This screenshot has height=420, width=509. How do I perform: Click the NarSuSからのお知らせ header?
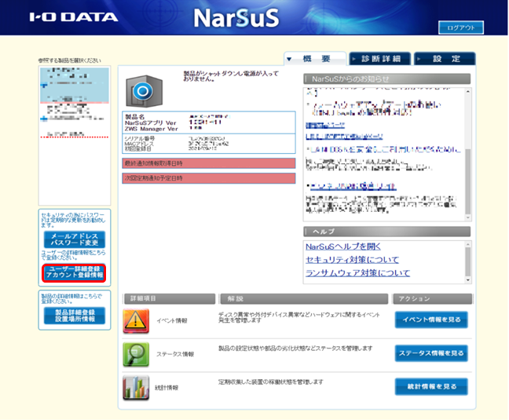point(386,79)
